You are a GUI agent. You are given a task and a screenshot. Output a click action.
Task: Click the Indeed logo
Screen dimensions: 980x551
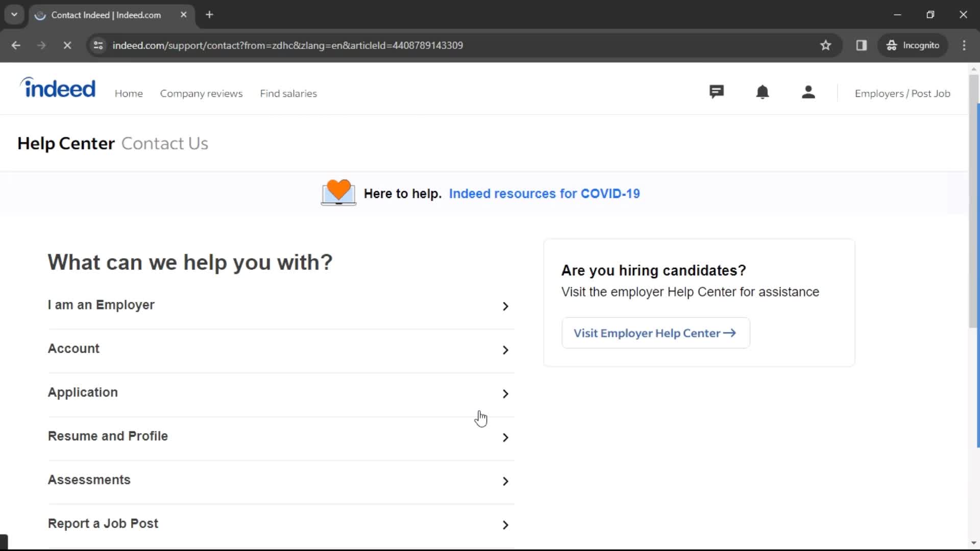pos(58,88)
